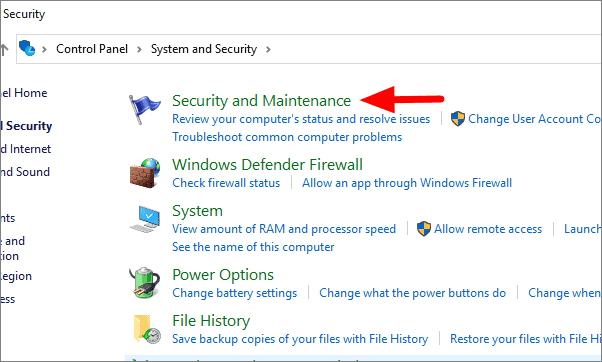602x362 pixels.
Task: Expand chevron before Control Panel breadcrumb
Action: 44,50
